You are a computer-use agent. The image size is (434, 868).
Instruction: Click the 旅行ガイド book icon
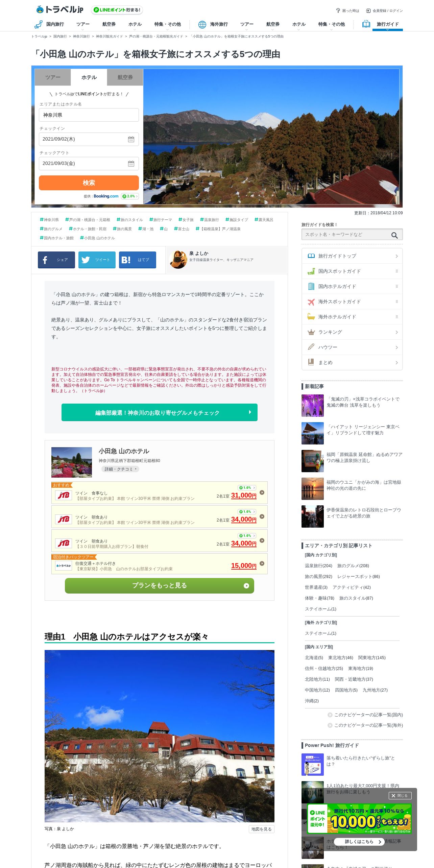(366, 24)
